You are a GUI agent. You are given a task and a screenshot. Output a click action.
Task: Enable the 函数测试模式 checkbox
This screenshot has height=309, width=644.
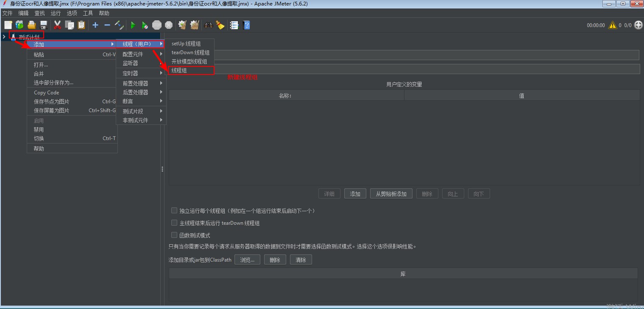174,235
